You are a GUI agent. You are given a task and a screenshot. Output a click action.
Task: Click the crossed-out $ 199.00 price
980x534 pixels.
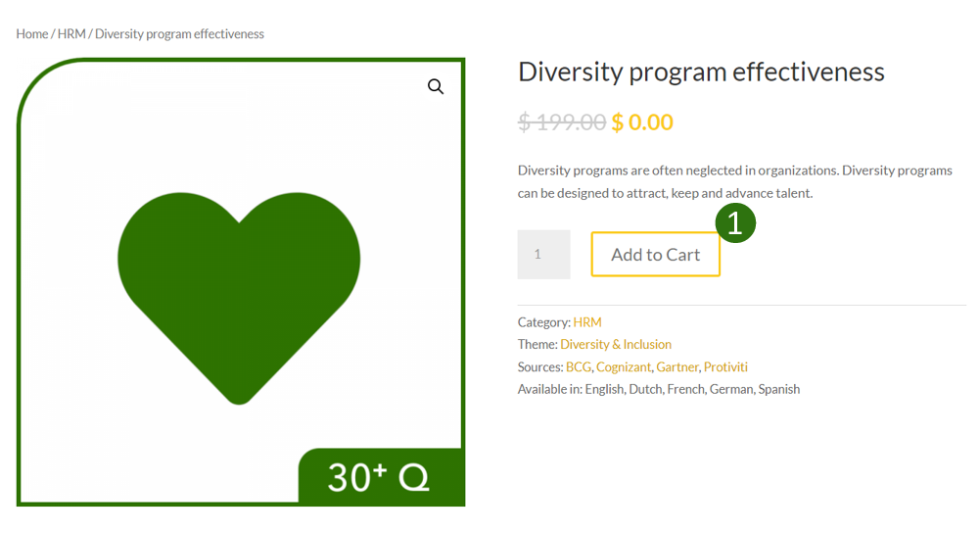tap(562, 121)
